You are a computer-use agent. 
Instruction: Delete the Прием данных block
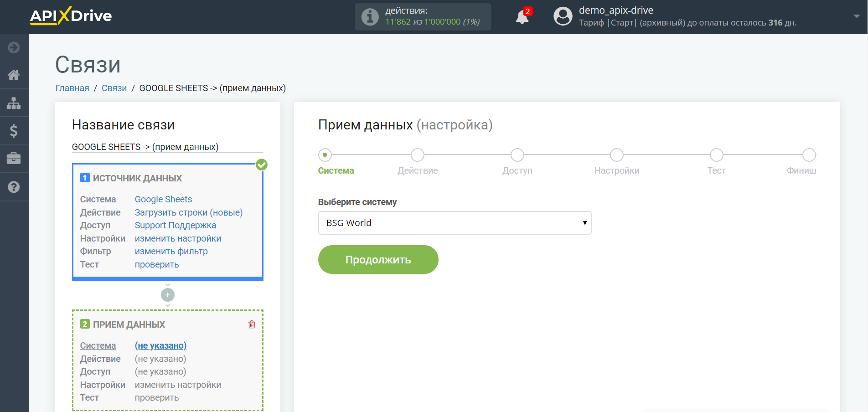tap(252, 324)
